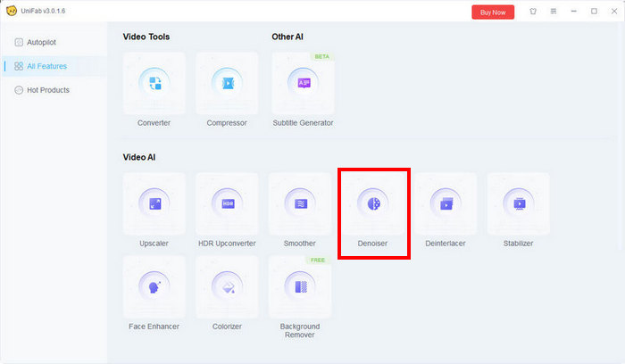Open the HDR Upconverter tool
625x364 pixels.
pos(227,203)
